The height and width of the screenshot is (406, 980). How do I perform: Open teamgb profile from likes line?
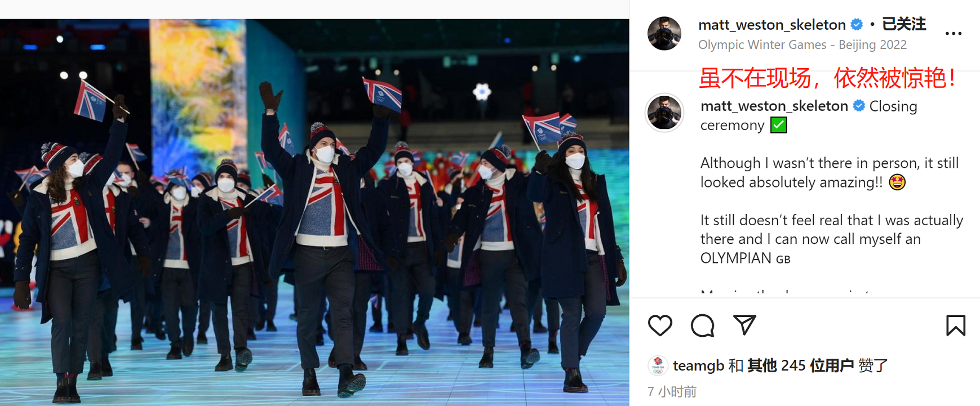coord(698,366)
